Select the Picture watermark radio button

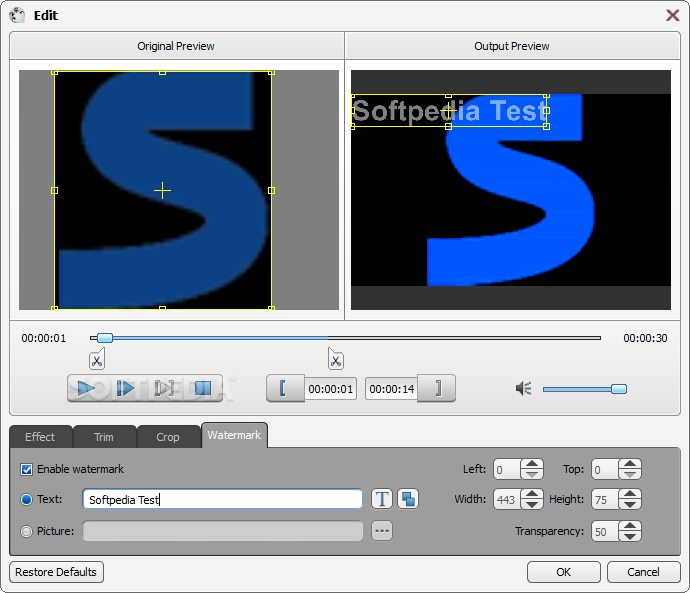tap(26, 531)
